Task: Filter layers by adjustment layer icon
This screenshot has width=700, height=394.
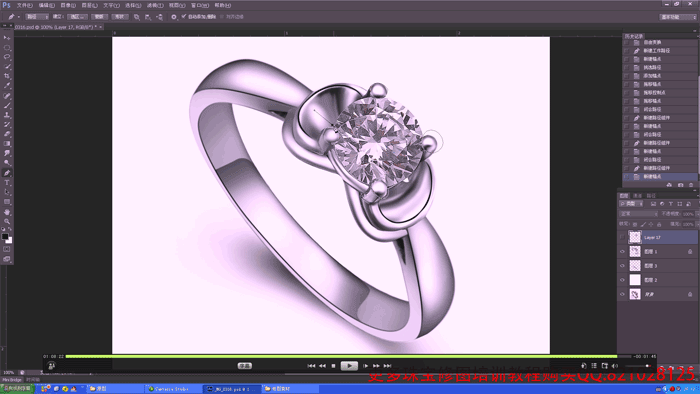Action: 662,203
